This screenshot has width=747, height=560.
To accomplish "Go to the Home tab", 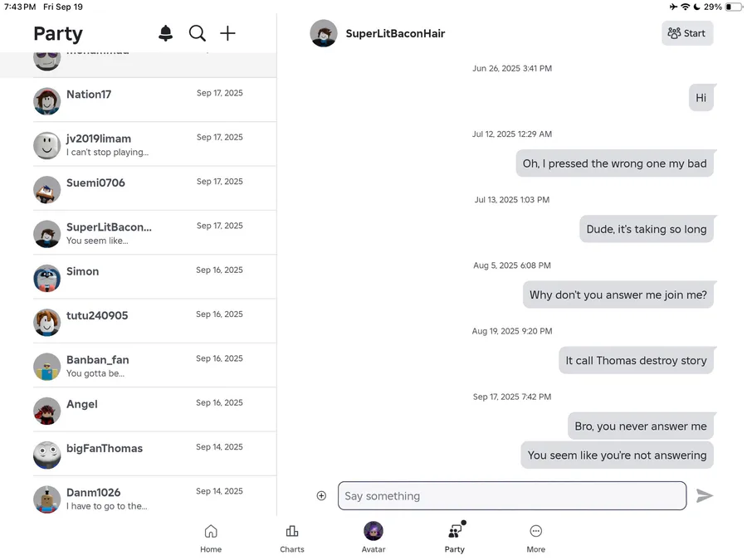I will click(211, 538).
